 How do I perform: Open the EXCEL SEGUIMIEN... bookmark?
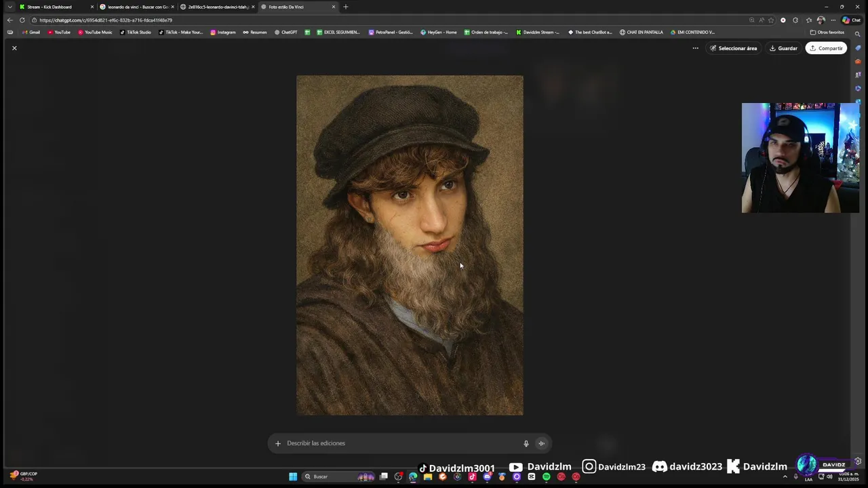coord(338,32)
